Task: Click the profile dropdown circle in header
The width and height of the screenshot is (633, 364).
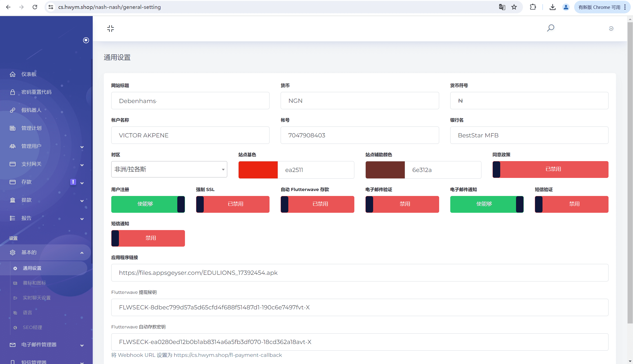Action: (611, 28)
